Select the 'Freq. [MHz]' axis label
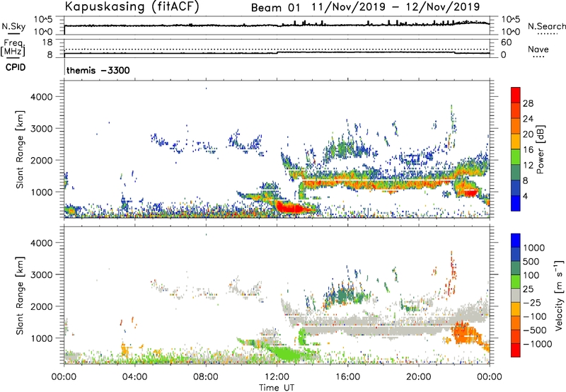566x392 pixels. click(x=13, y=47)
